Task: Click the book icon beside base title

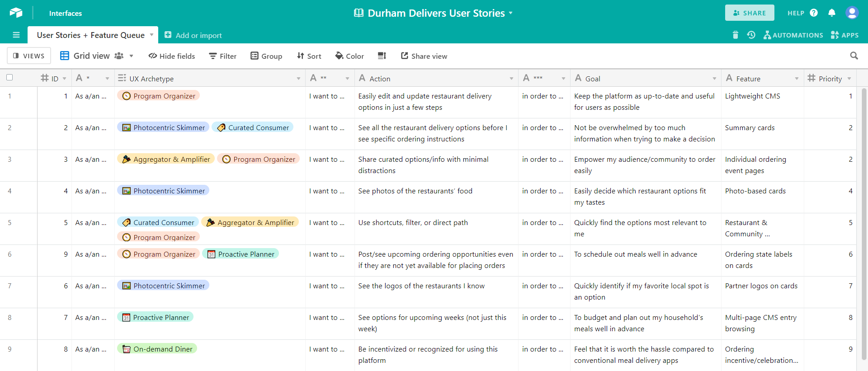Action: [x=359, y=13]
